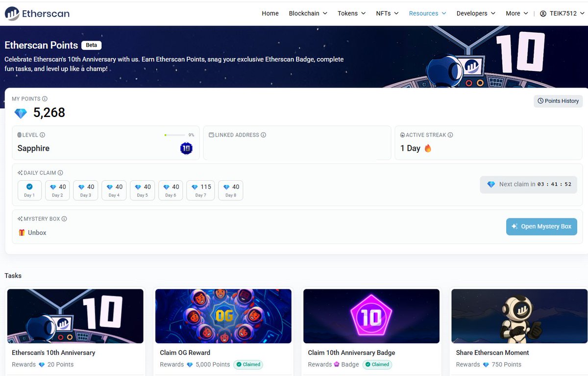
Task: Click the fire icon beside 1 Day streak
Action: click(428, 148)
